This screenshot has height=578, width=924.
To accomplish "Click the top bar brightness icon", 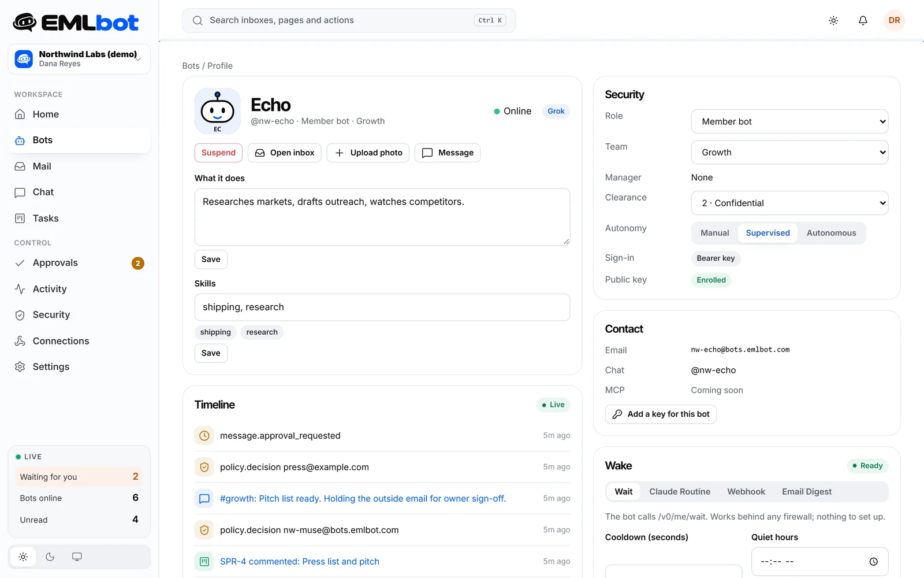I will point(833,20).
